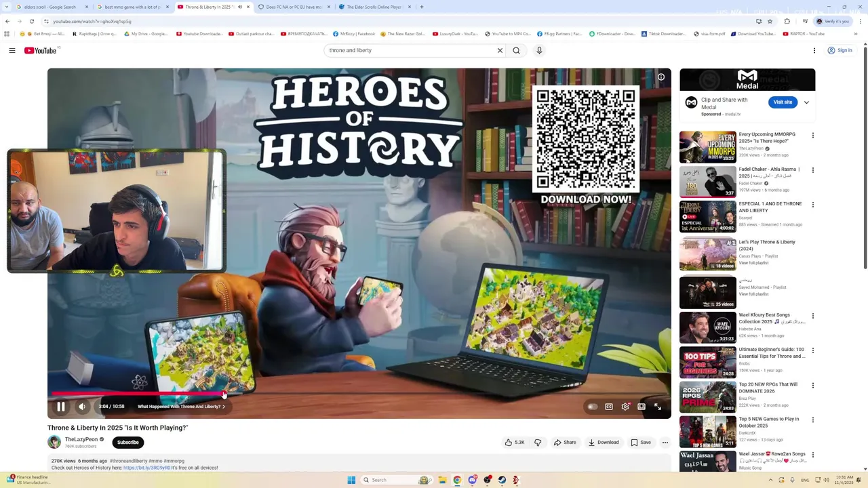This screenshot has height=488, width=868.
Task: Open 'Every Upcoming MMORPG 2025+' video thumbnail
Action: pos(708,147)
